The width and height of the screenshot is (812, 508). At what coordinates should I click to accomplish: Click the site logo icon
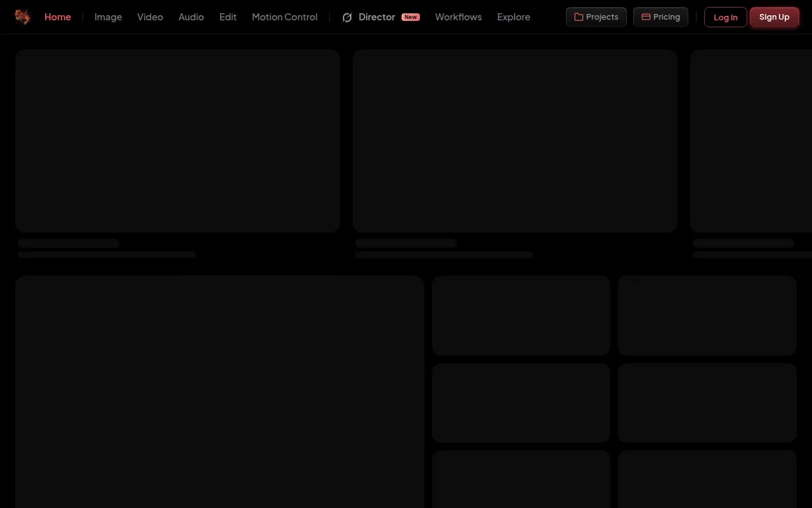pos(22,17)
